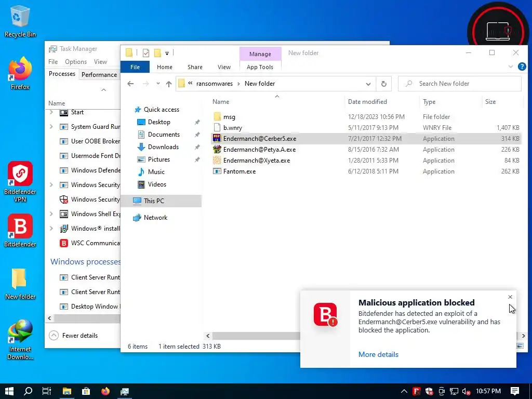Click the Bitdefender tray icon
The width and height of the screenshot is (532, 399).
tap(417, 391)
